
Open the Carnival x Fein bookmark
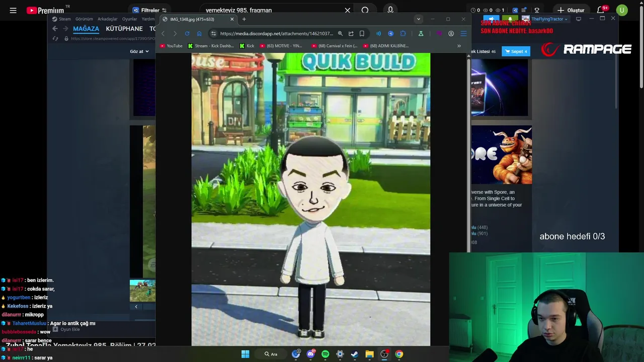pos(334,46)
